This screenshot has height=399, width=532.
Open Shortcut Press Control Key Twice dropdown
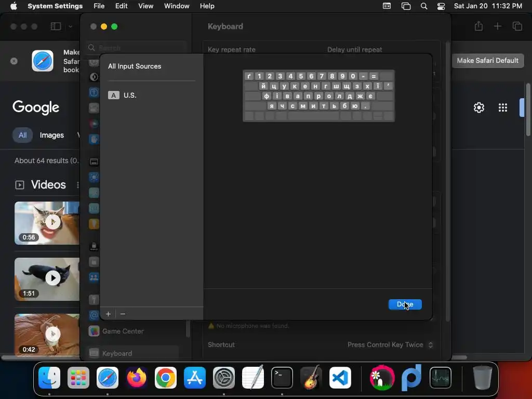[390, 345]
